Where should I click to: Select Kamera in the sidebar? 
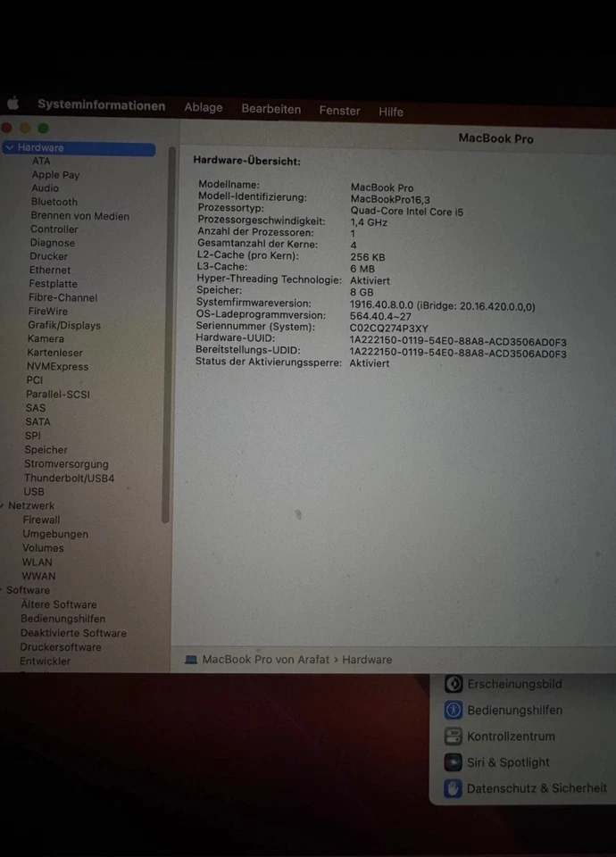tap(46, 339)
